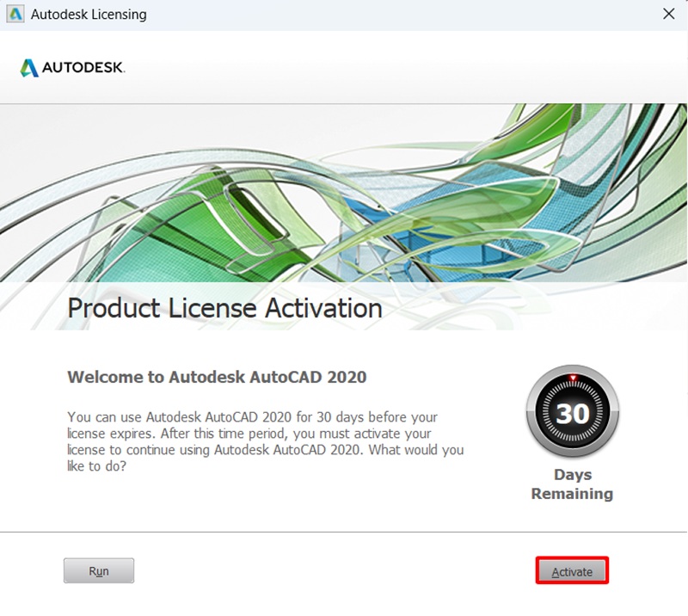The height and width of the screenshot is (616, 688).
Task: Click the Welcome to Autodesk AutoCAD 2020 heading
Action: tap(217, 377)
